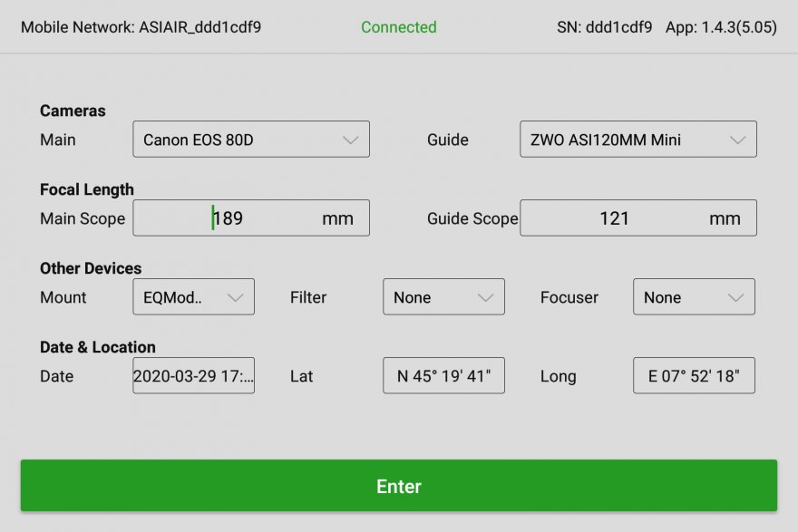Click the Cameras section heading
This screenshot has width=798, height=532.
(x=73, y=111)
